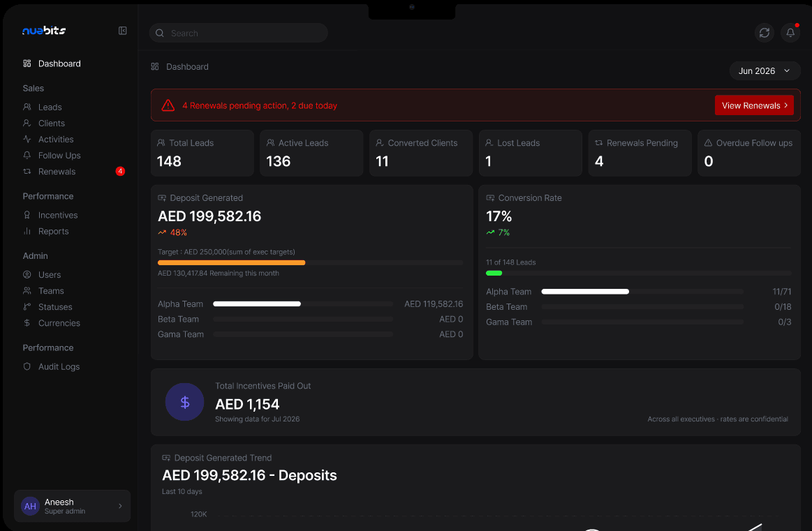Click the View Renewals button
812x531 pixels.
754,105
